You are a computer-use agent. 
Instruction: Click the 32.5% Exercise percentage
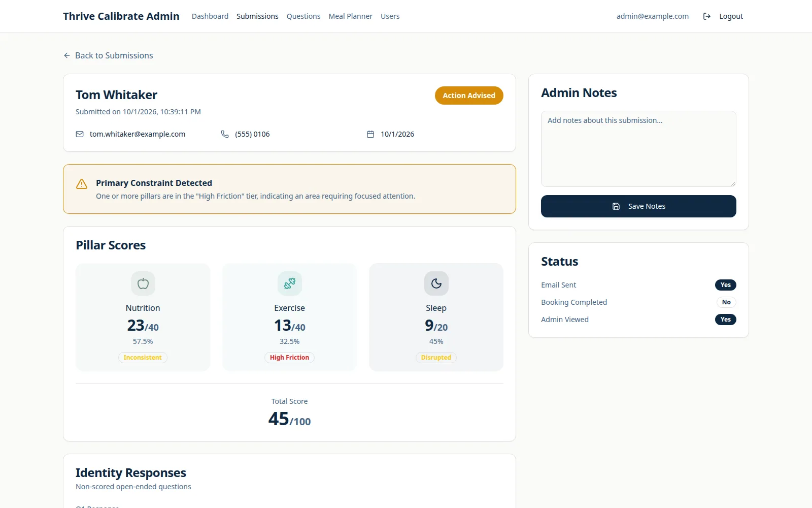289,341
